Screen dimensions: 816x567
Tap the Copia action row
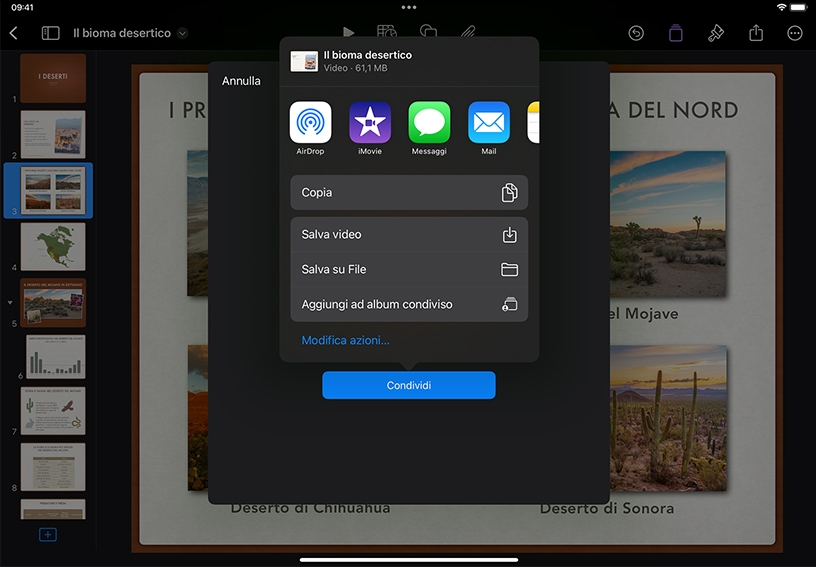click(x=409, y=192)
